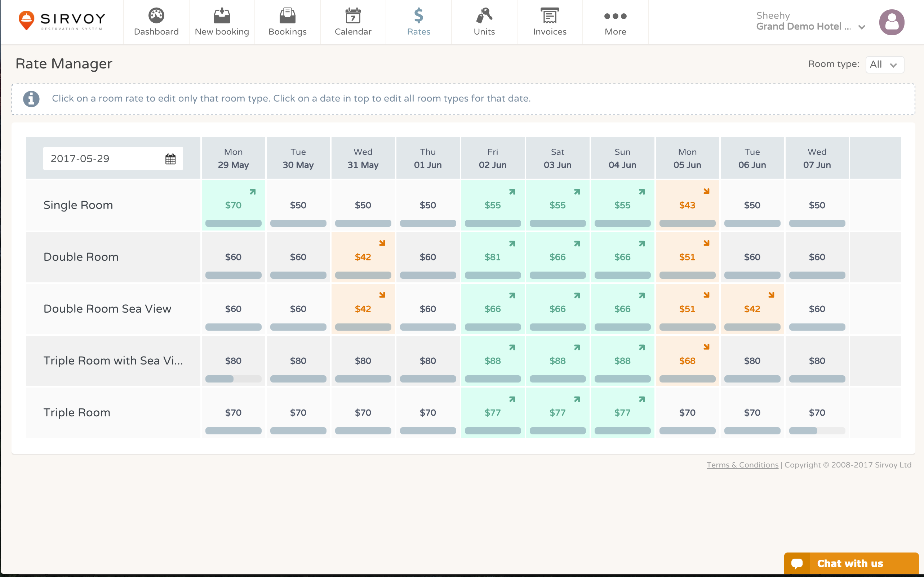The width and height of the screenshot is (924, 577).
Task: Click the Triple Room availability bar for 29 May
Action: click(233, 430)
